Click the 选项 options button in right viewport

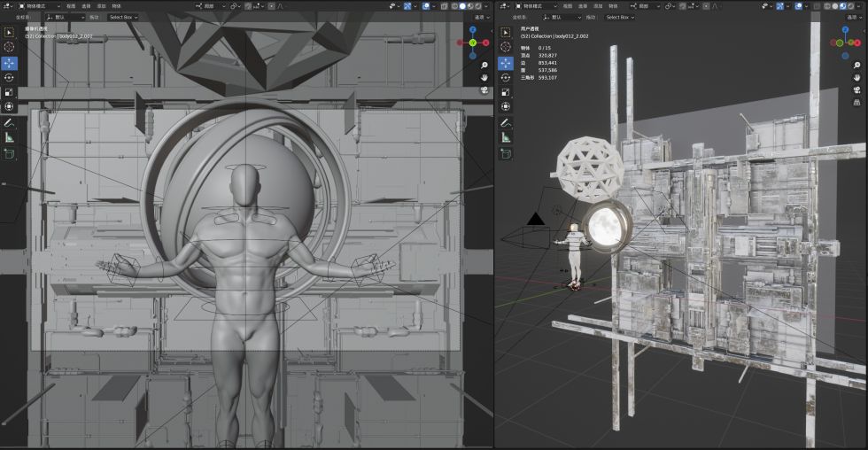pyautogui.click(x=853, y=17)
